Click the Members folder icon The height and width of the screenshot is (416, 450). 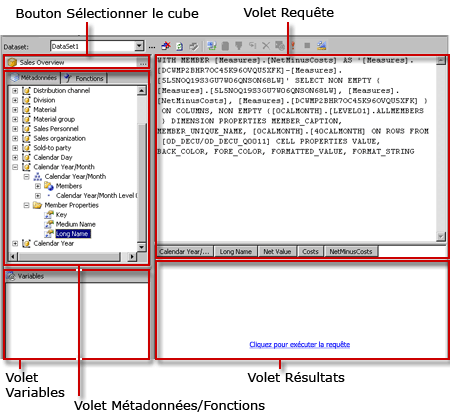tap(49, 186)
